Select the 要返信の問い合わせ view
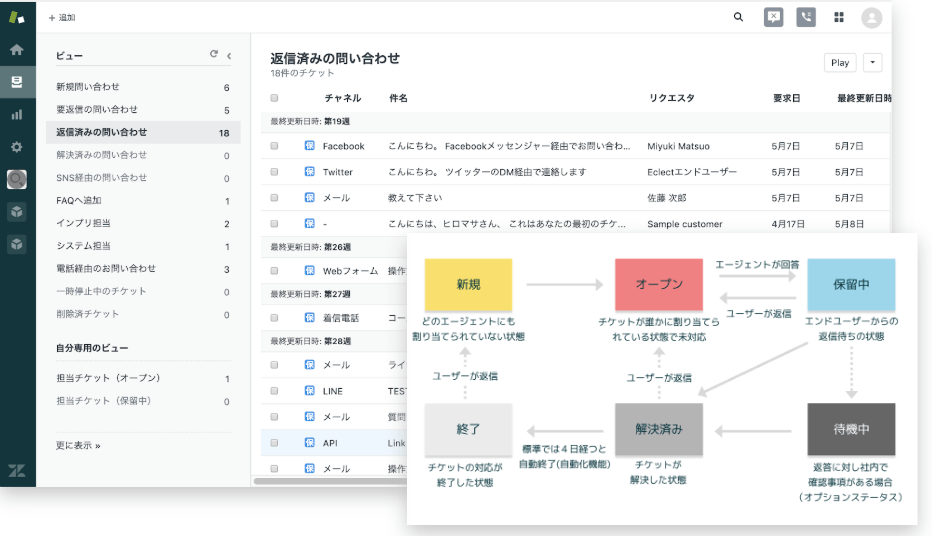This screenshot has width=932, height=536. 97,110
